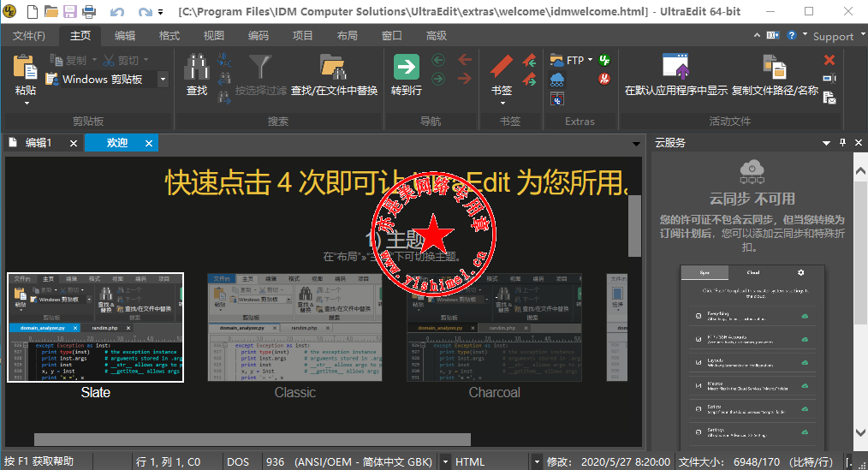Click the 按选择过滤 funnel filter icon
The width and height of the screenshot is (868, 470).
[260, 67]
